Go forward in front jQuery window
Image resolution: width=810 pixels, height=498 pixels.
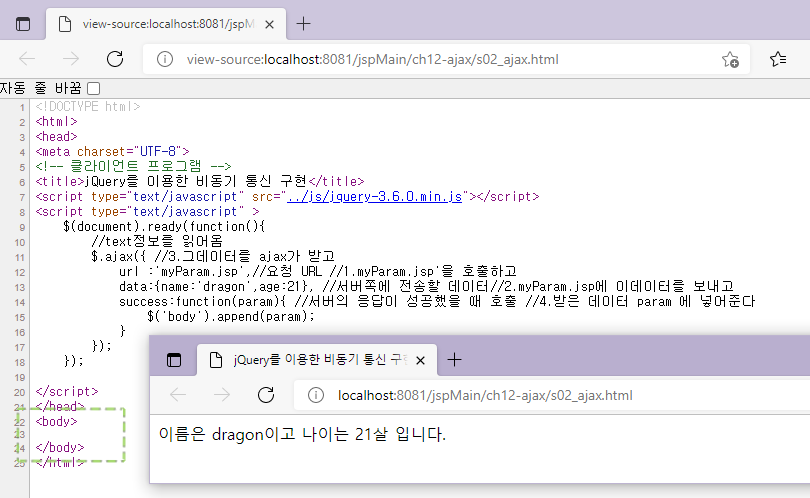click(222, 395)
